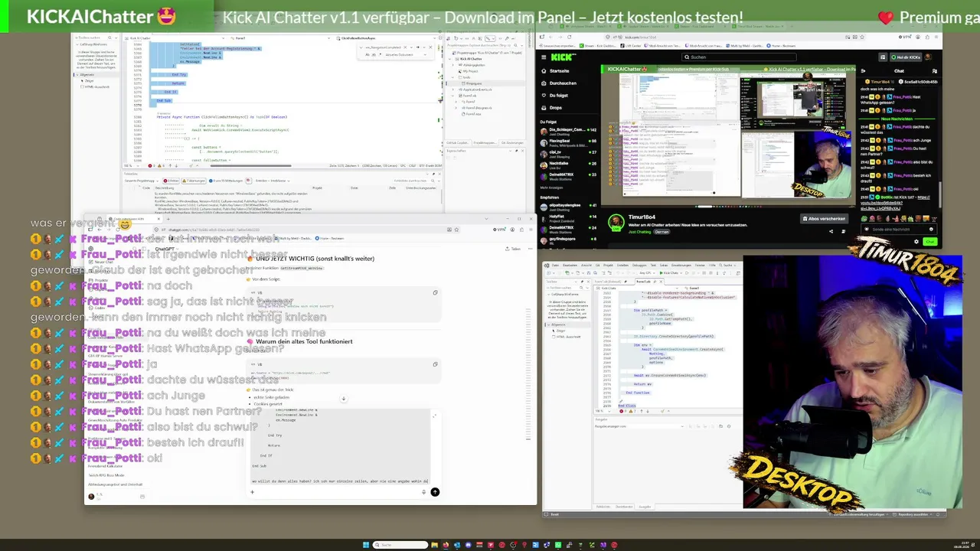Click the Drops gift icon in Kick sidebar
This screenshot has height=551, width=980.
point(543,108)
